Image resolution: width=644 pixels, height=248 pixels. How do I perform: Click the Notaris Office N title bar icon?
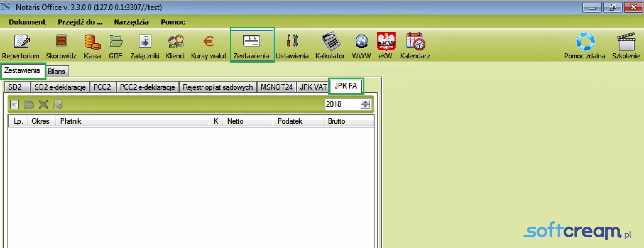tap(6, 7)
